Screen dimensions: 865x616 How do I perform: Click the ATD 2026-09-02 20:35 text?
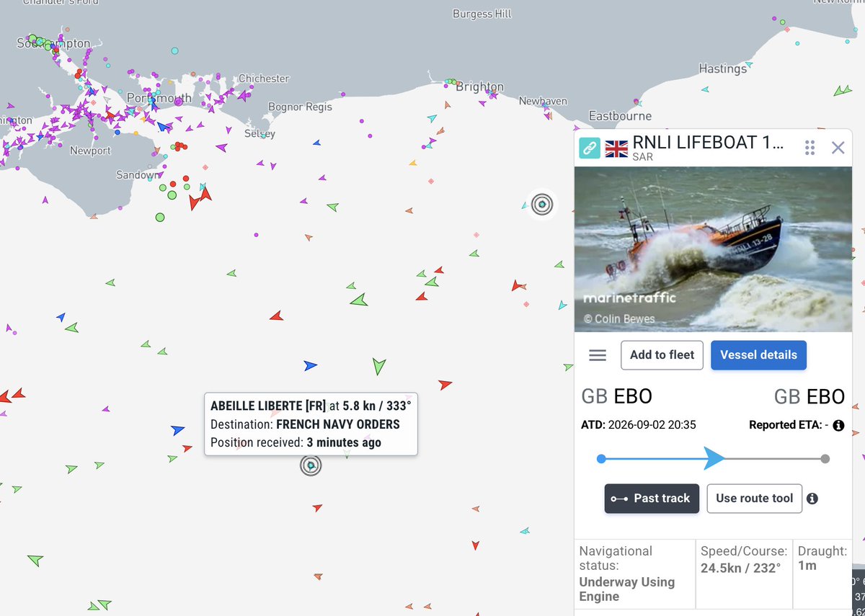tap(639, 425)
